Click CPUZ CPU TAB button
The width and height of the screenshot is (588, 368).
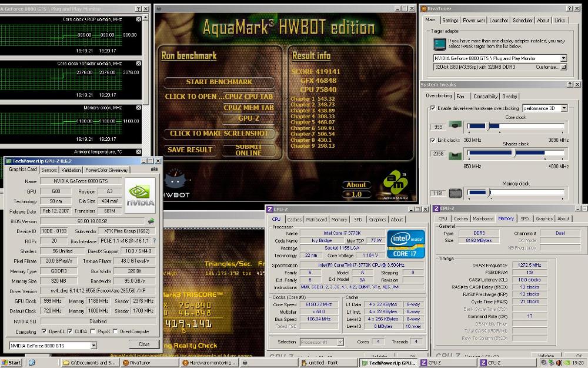click(249, 97)
